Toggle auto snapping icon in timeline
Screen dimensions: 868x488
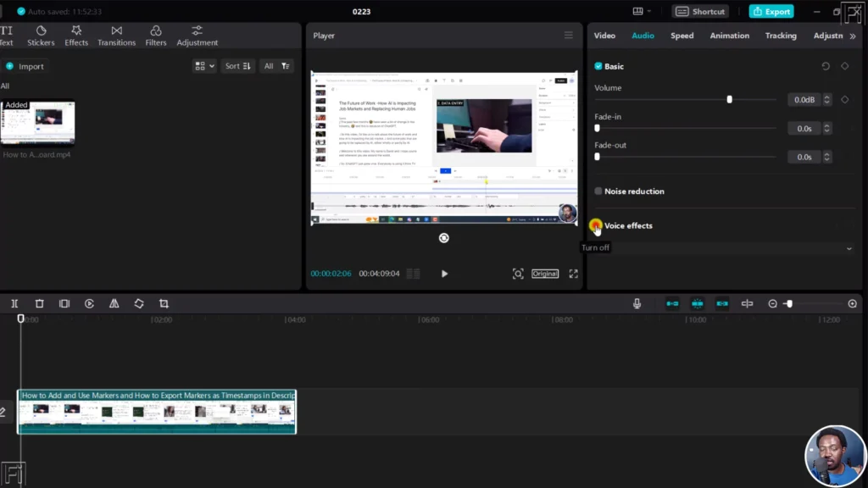698,304
